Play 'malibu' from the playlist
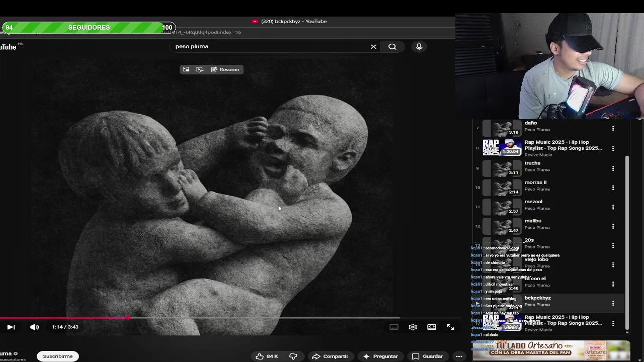644x362 pixels. (x=533, y=221)
